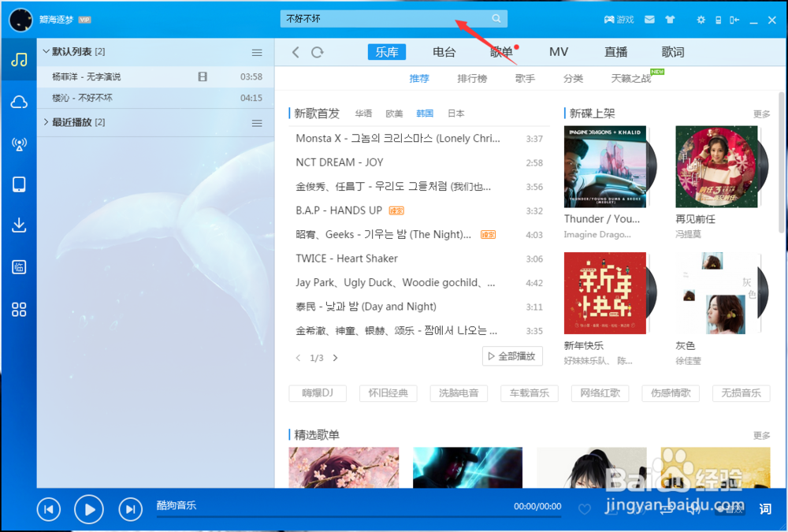Open the 怀旧经典 tag
788x532 pixels.
pyautogui.click(x=388, y=392)
